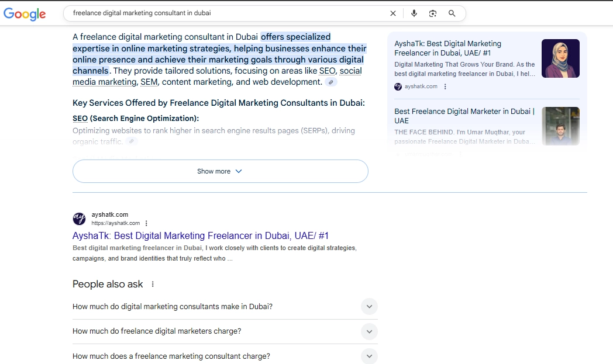This screenshot has height=364, width=613.
Task: Click ayshatk.com site name above result
Action: point(110,215)
